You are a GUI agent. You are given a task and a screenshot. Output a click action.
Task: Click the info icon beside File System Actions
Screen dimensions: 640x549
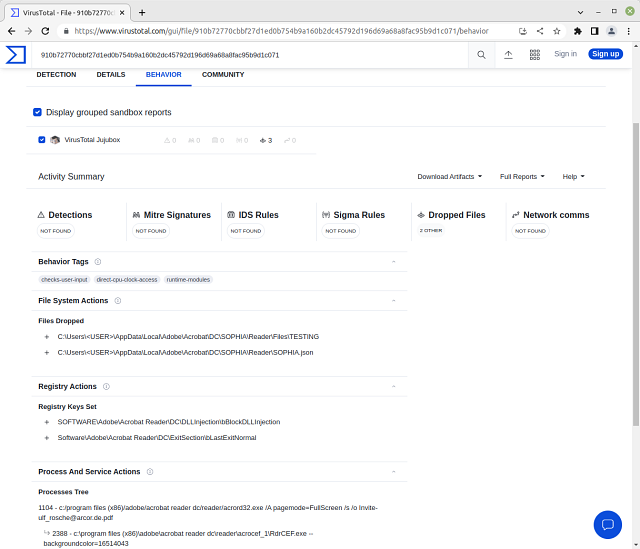coord(118,301)
